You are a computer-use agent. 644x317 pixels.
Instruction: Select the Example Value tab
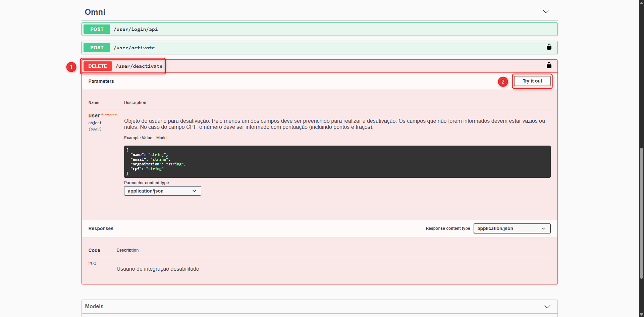pos(138,138)
